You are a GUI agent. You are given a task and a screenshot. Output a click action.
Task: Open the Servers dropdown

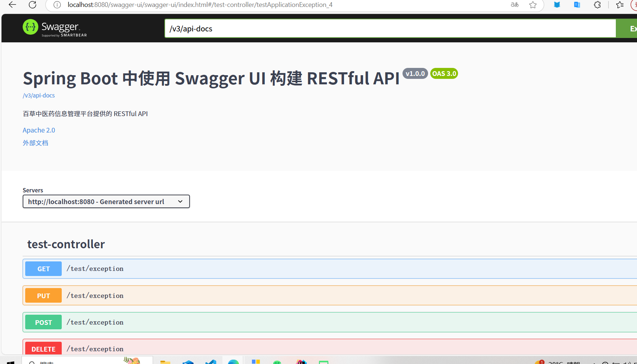pyautogui.click(x=106, y=202)
